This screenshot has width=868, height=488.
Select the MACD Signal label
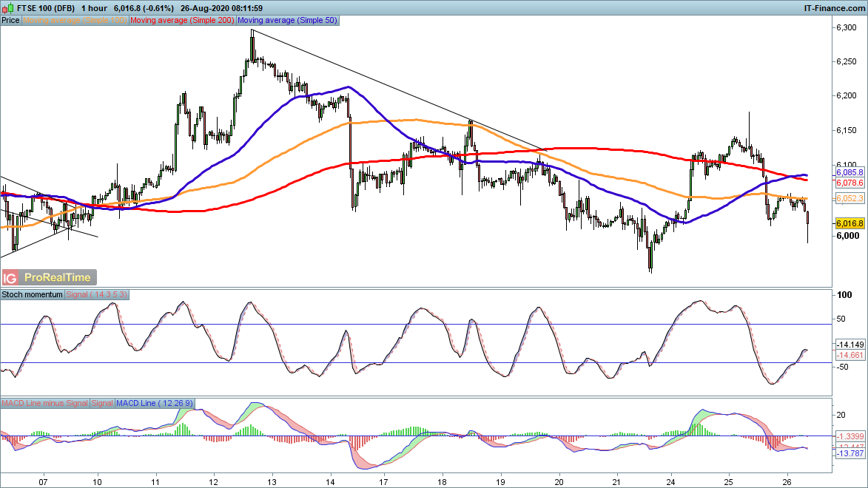pos(102,403)
